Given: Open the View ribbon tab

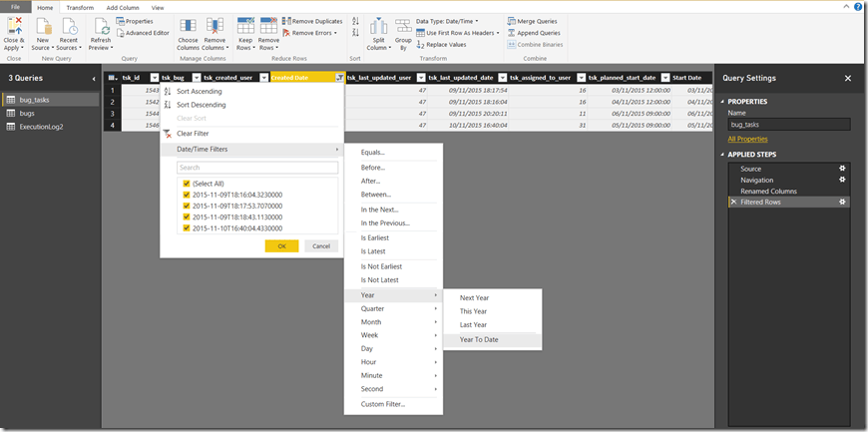Looking at the screenshot, I should tap(158, 8).
